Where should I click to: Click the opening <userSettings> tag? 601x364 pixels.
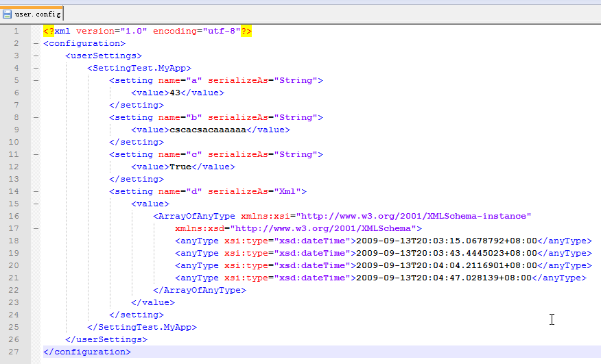(x=104, y=56)
